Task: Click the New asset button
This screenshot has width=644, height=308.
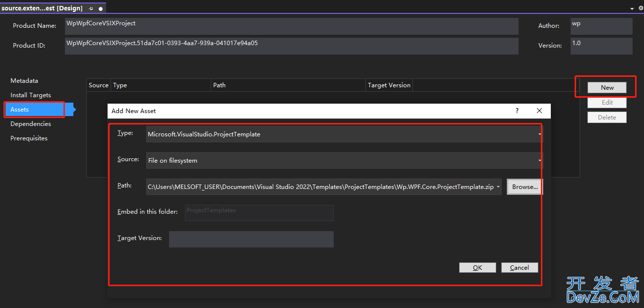Action: 607,88
